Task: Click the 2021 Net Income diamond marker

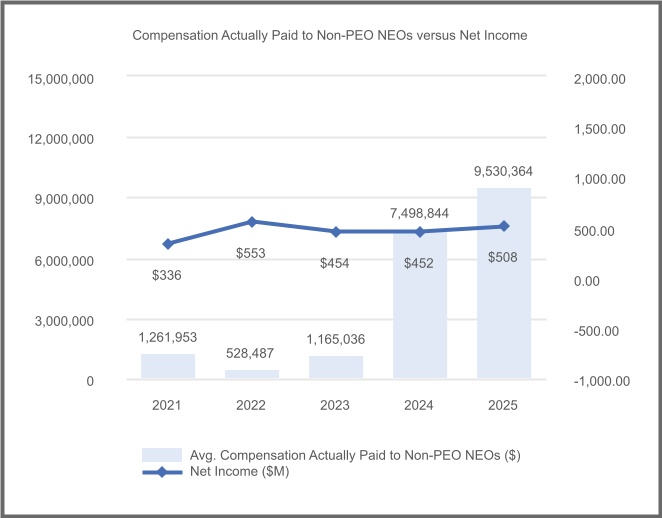Action: click(x=167, y=243)
